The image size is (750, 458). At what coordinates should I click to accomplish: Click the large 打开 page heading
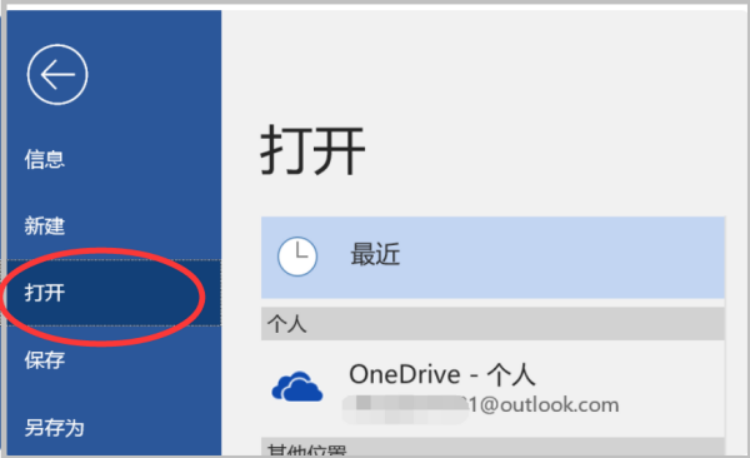pos(313,151)
